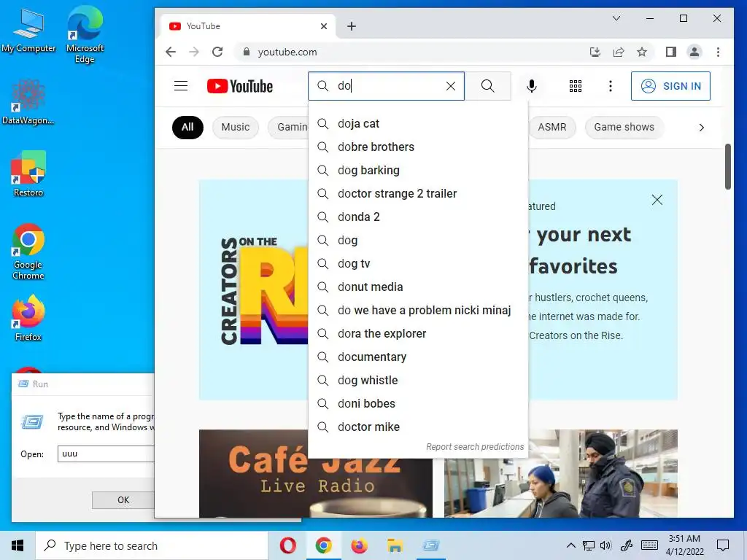Open the YouTube hamburger guide menu
The image size is (747, 560).
tap(181, 86)
